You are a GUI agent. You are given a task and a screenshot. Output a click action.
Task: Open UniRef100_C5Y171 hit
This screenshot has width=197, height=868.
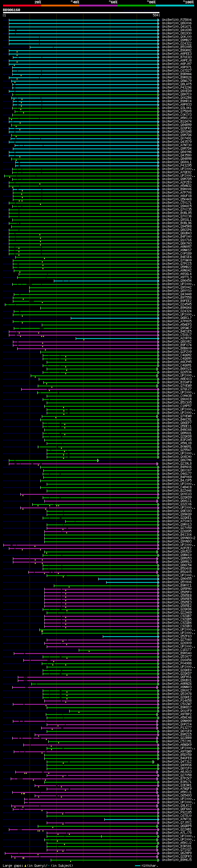pyautogui.click(x=177, y=203)
